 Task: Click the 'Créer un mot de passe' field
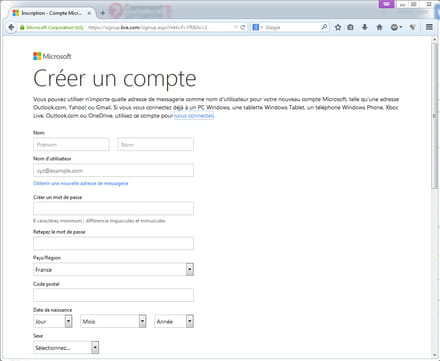coord(113,209)
